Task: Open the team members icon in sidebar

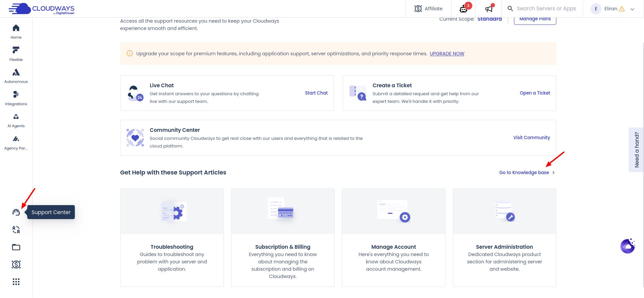Action: coord(16,230)
